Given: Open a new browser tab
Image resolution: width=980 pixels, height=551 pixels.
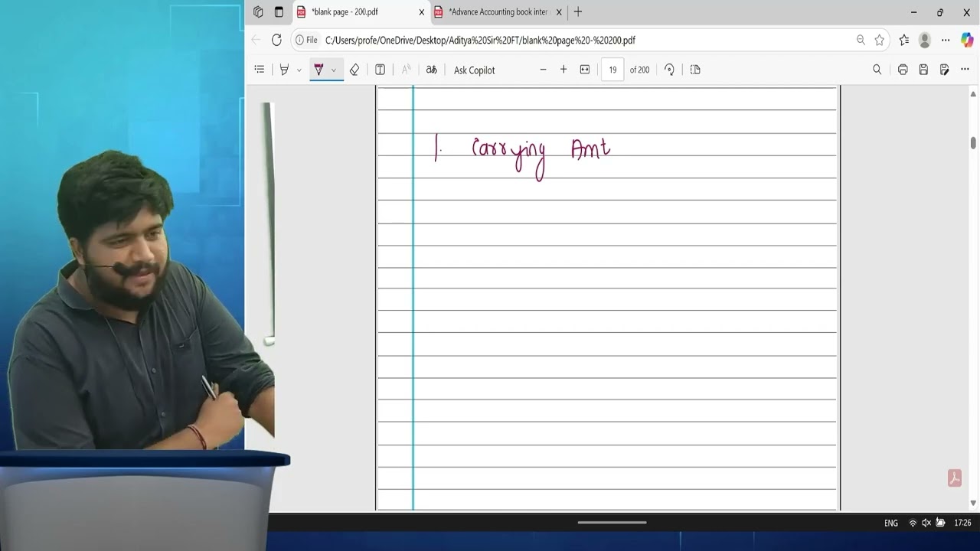Looking at the screenshot, I should pos(578,12).
